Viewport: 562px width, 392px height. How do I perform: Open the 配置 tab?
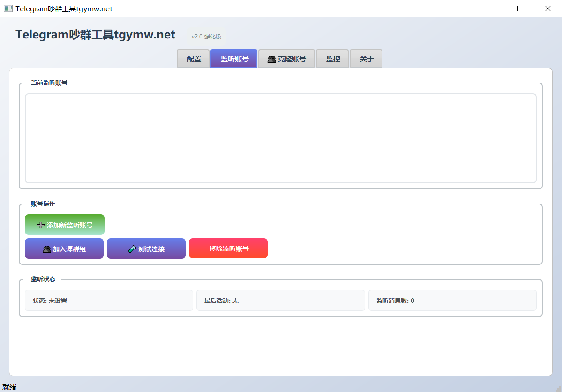(x=194, y=59)
